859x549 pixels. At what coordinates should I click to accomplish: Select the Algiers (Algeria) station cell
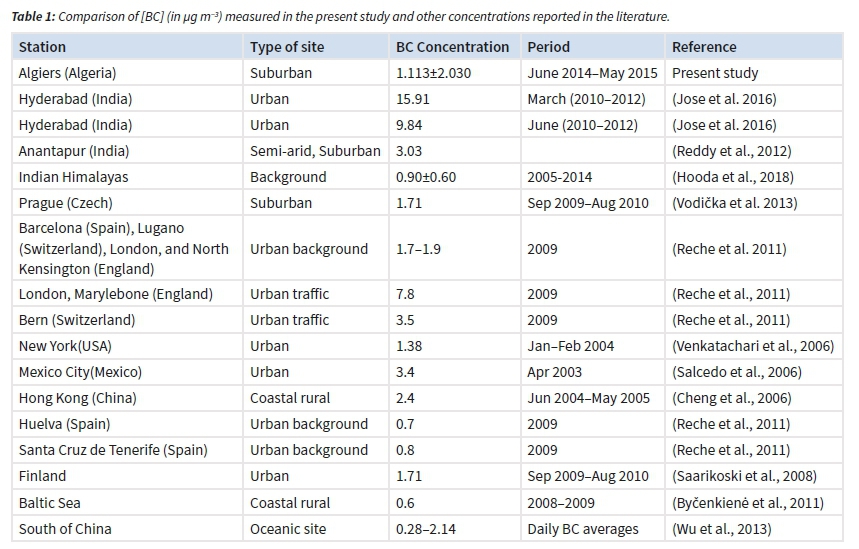68,73
